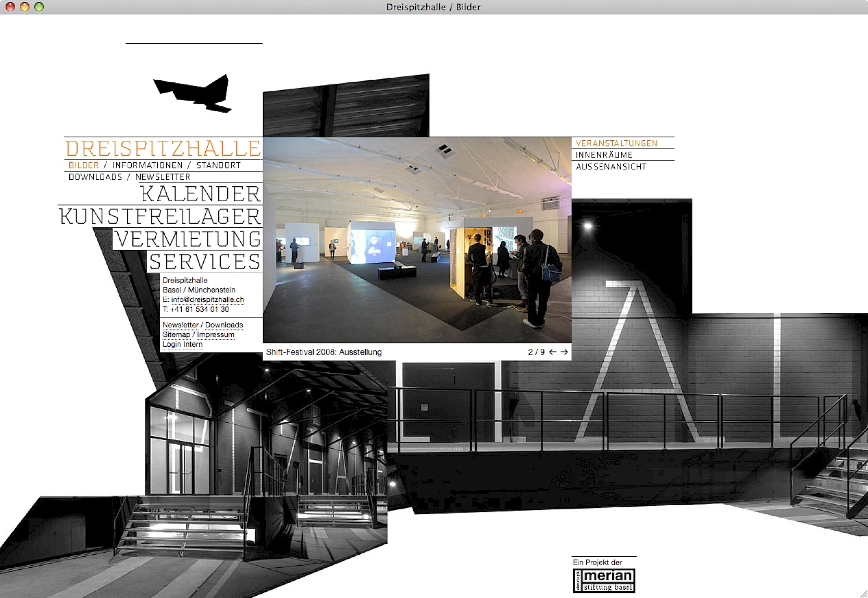Click the Merian Stiftung Basel logo
The height and width of the screenshot is (598, 868).
[x=604, y=580]
